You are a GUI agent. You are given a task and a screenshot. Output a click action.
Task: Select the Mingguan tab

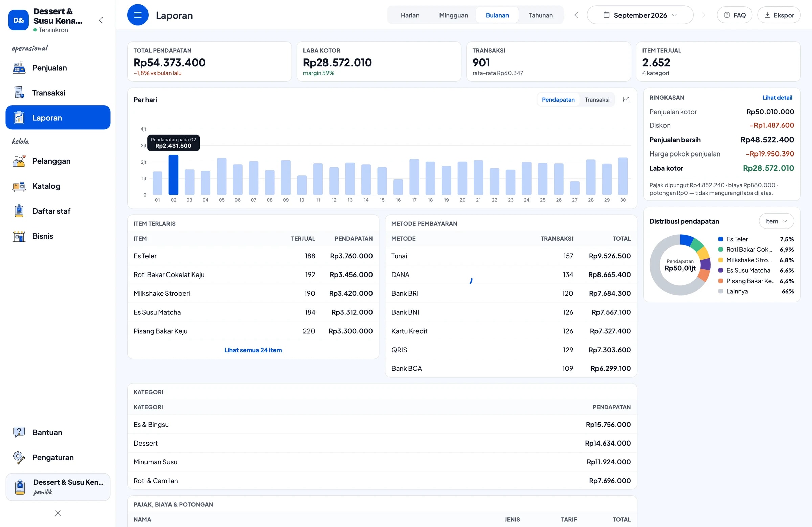click(453, 15)
